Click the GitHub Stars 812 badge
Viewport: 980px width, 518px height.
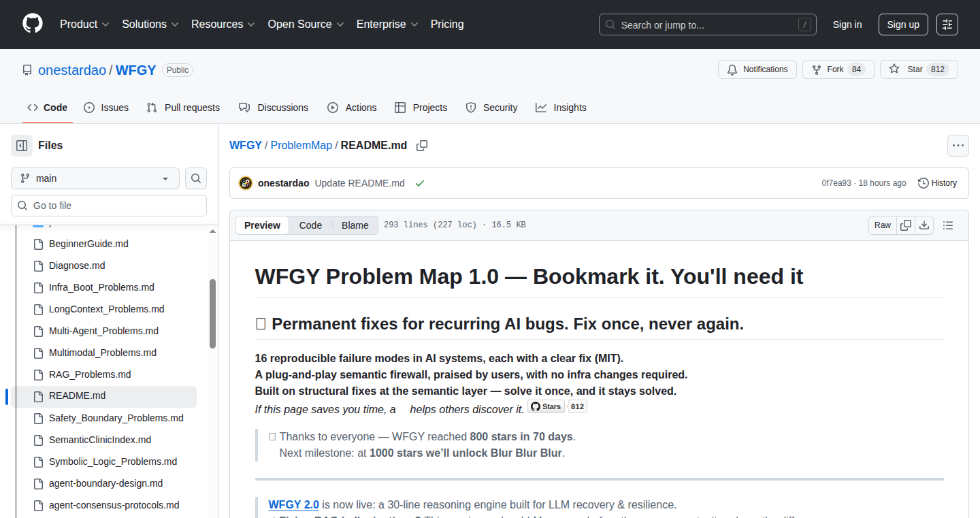[557, 406]
